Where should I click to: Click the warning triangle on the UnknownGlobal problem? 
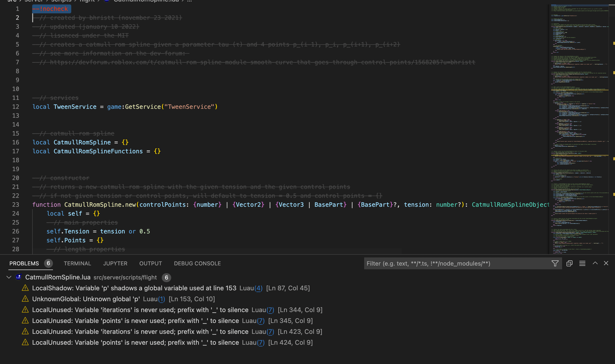(x=25, y=299)
